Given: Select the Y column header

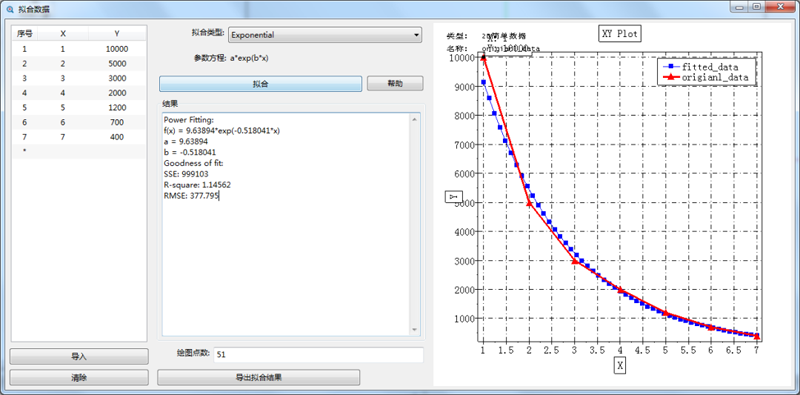Looking at the screenshot, I should pyautogui.click(x=117, y=34).
